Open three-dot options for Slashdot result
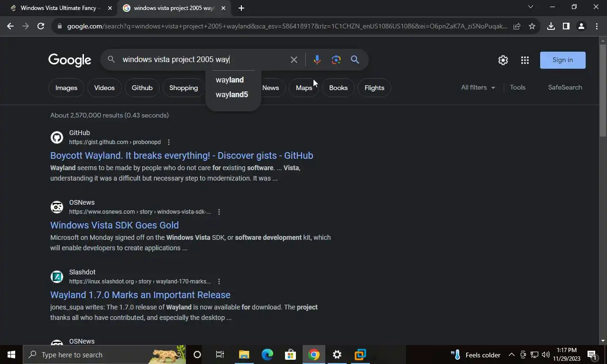The height and width of the screenshot is (364, 607). pyautogui.click(x=219, y=282)
